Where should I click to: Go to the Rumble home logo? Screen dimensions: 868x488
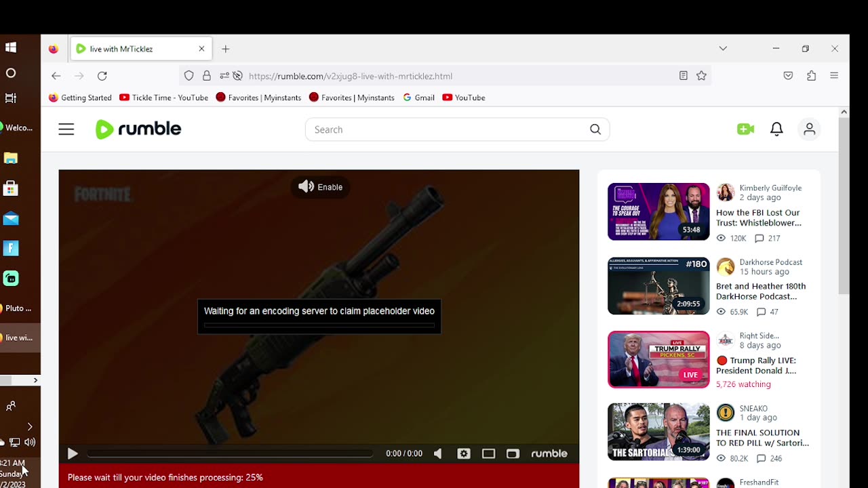138,129
